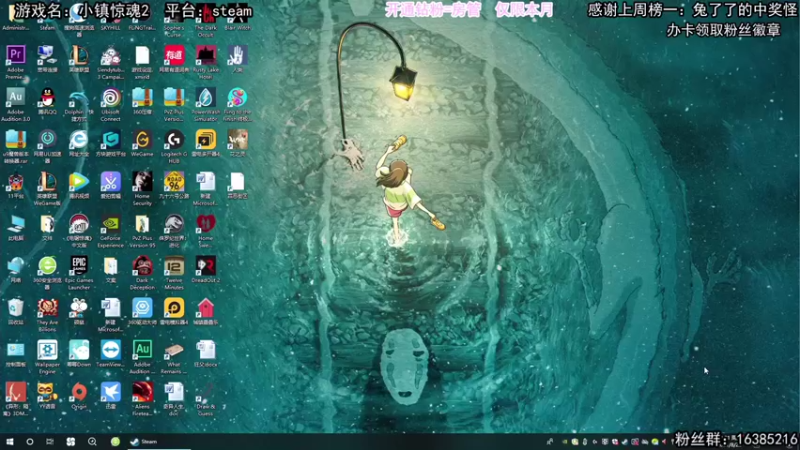Open the DreadOut 2 shortcut

(206, 266)
